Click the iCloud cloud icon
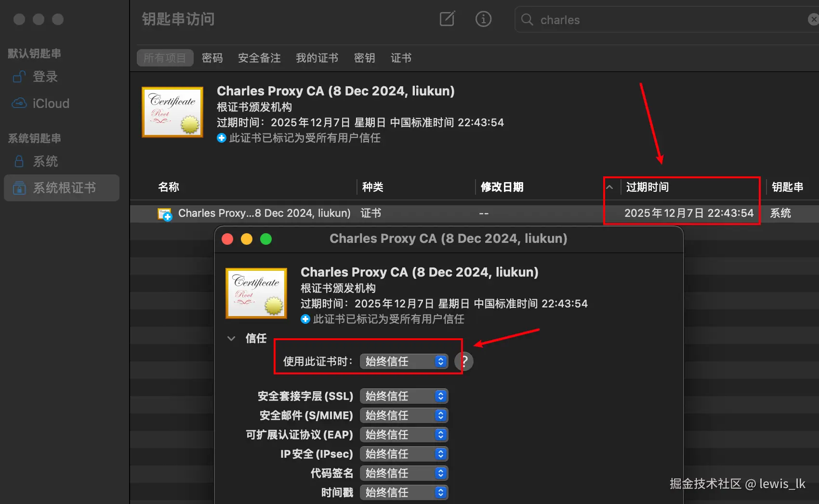Viewport: 819px width, 504px height. click(x=19, y=103)
